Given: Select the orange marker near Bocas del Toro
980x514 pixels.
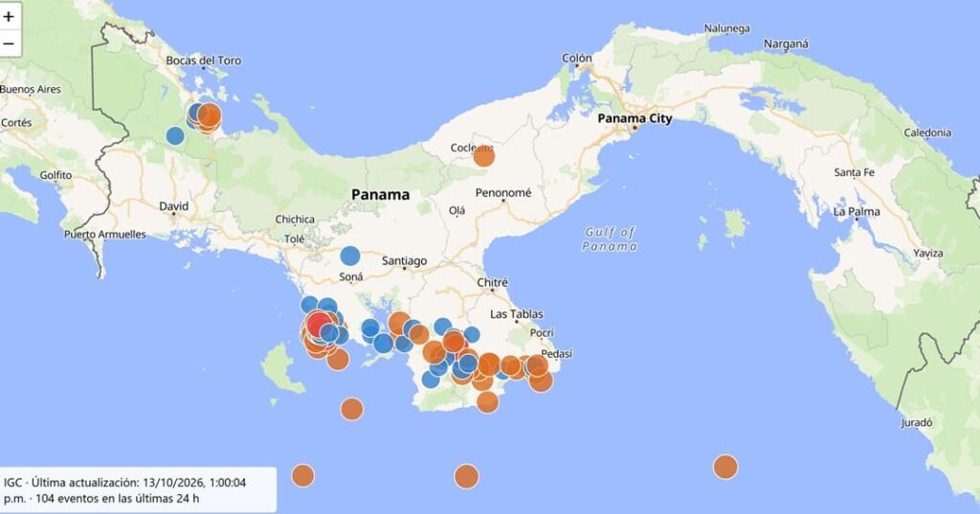Looking at the screenshot, I should coord(209,116).
